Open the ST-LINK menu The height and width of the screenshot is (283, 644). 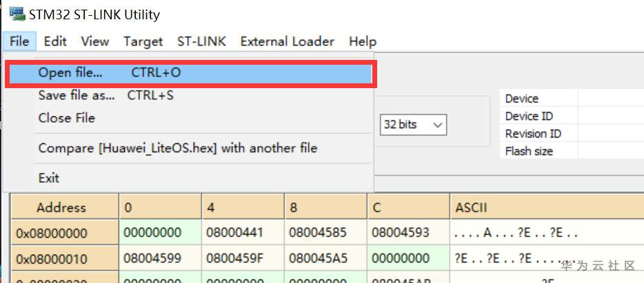coord(201,41)
